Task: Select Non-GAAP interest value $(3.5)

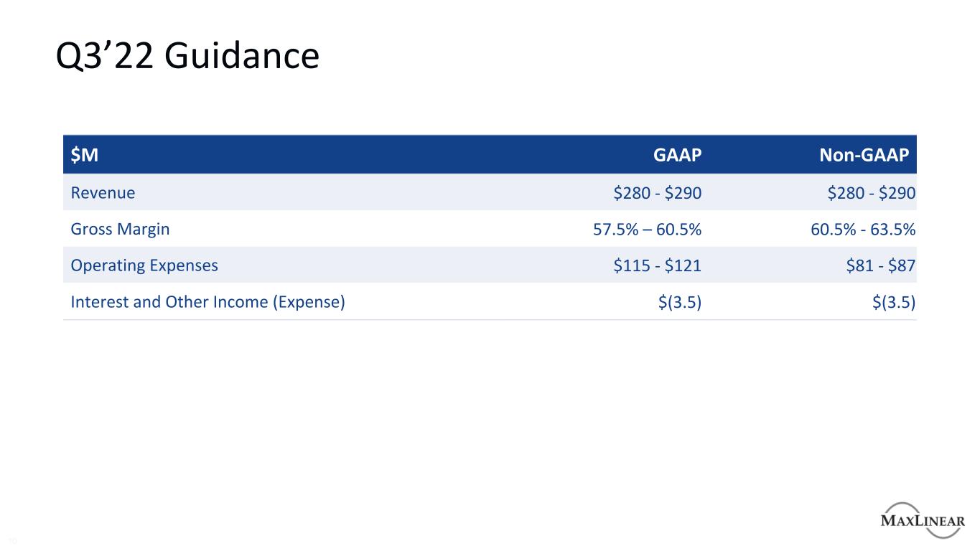Action: [x=893, y=302]
